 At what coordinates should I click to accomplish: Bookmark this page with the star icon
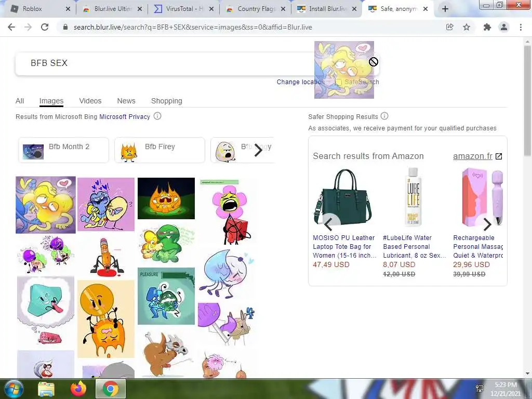(x=467, y=27)
